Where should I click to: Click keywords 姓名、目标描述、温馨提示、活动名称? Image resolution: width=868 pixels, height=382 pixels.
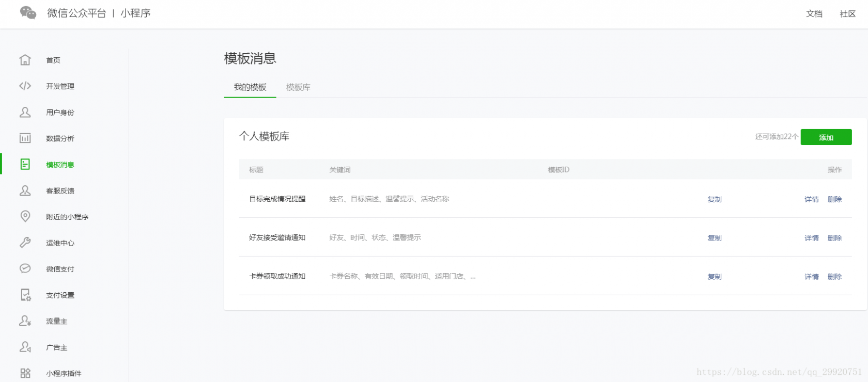tap(389, 199)
